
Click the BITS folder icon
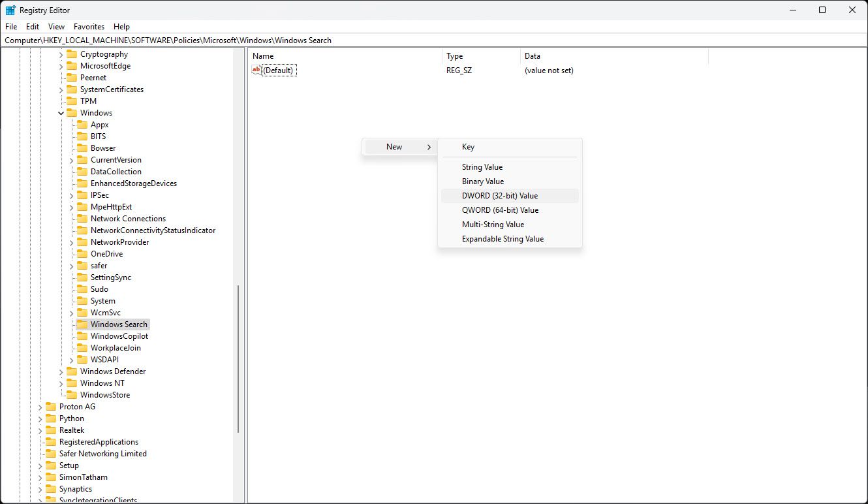pos(82,136)
